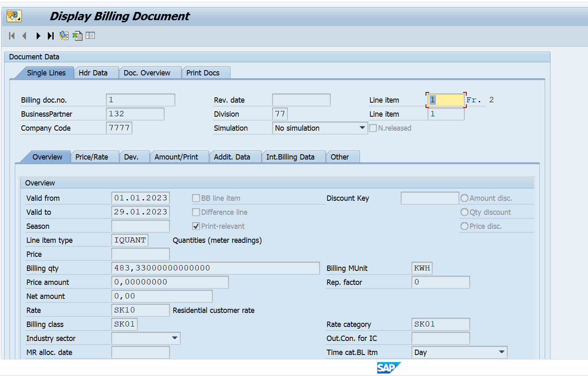Click the Out.Con. for IC field
Viewport: 588px width, 376px height.
pyautogui.click(x=441, y=338)
